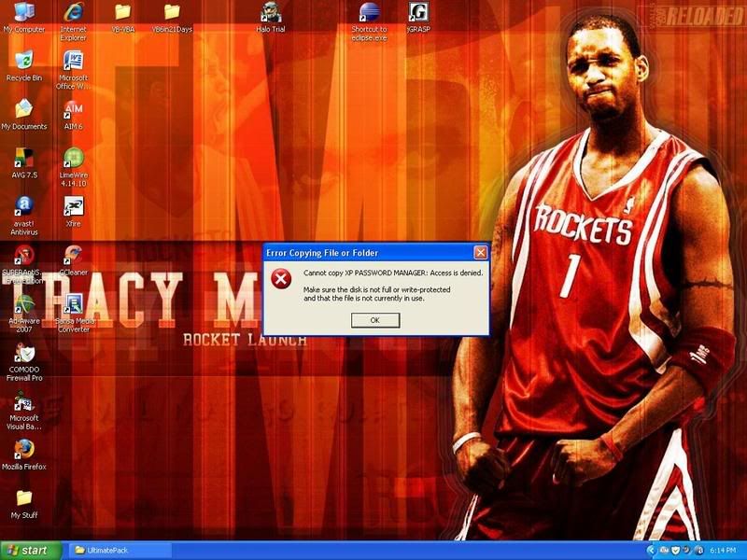Click the 'Access is denied' error message text
This screenshot has width=747, height=560.
393,273
